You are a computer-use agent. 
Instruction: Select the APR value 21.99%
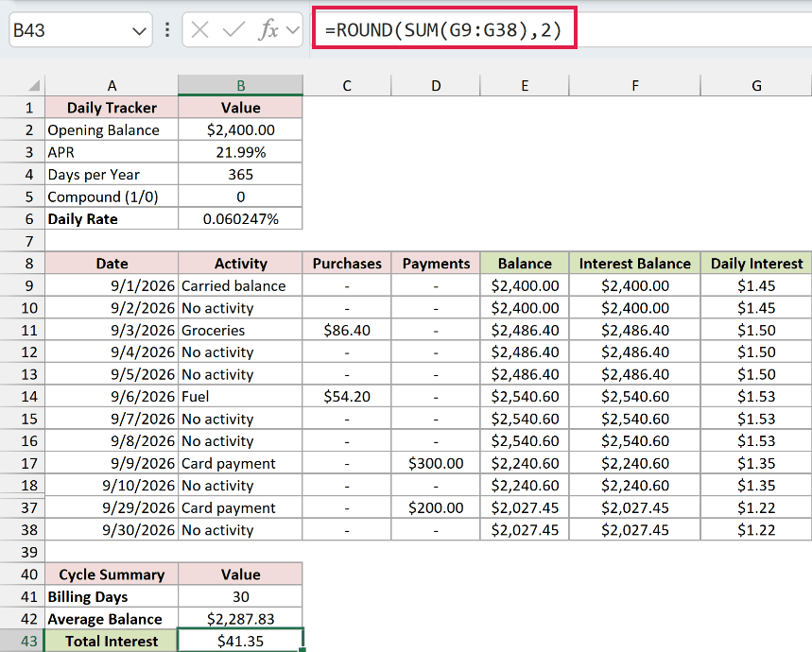(x=240, y=152)
